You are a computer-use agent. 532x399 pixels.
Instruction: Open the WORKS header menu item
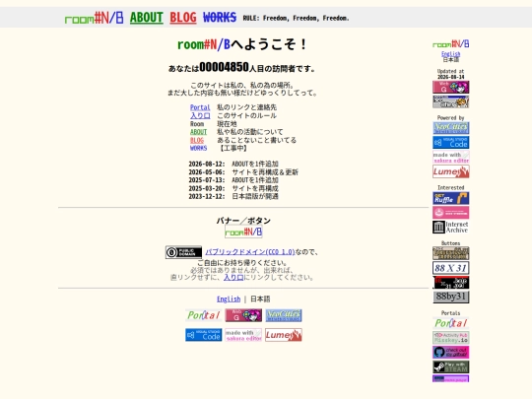[220, 18]
